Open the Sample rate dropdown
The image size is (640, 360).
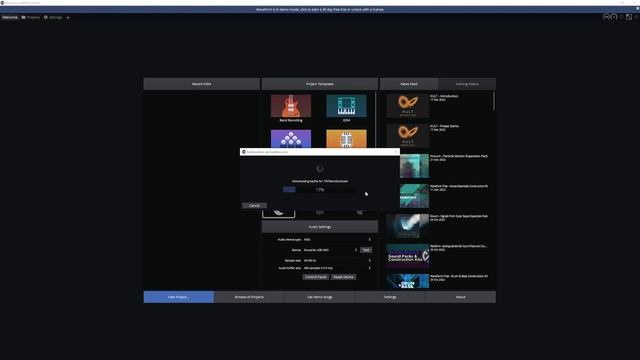[337, 260]
